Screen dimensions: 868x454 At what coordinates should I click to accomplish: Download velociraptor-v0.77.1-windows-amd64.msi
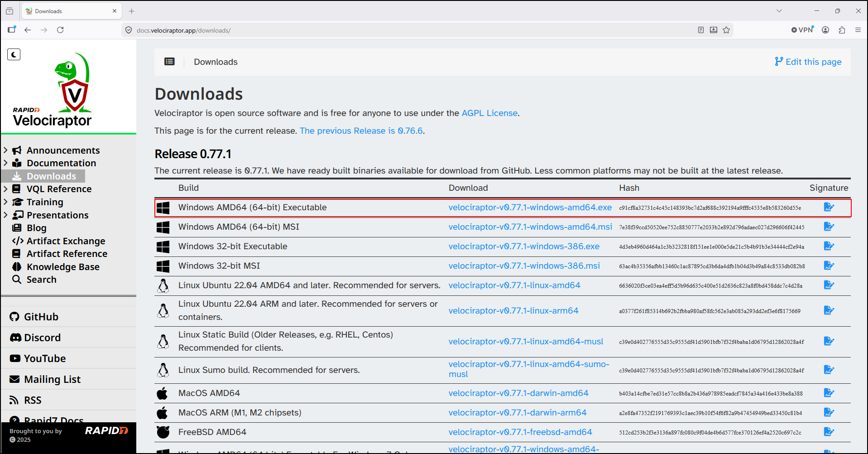click(x=530, y=227)
